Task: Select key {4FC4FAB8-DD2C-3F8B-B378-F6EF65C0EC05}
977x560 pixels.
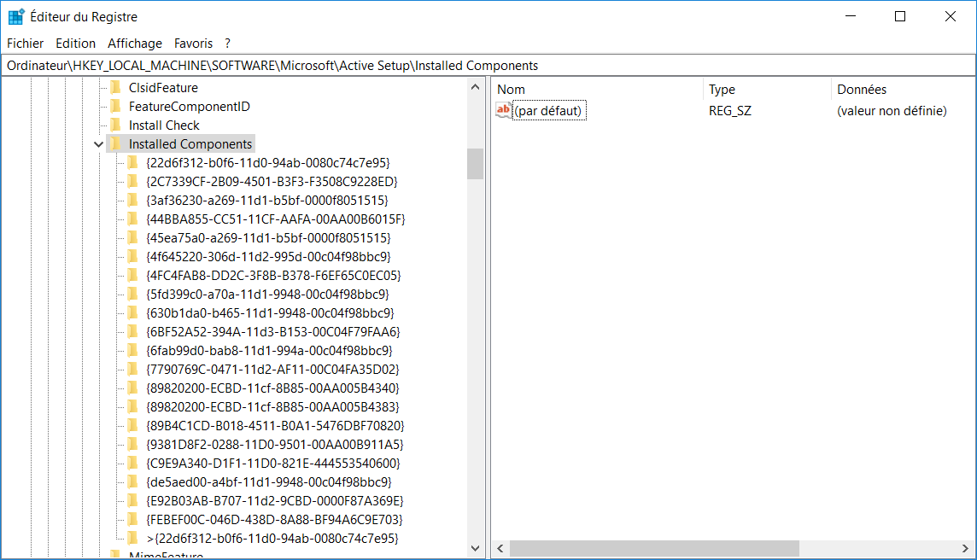Action: [273, 275]
